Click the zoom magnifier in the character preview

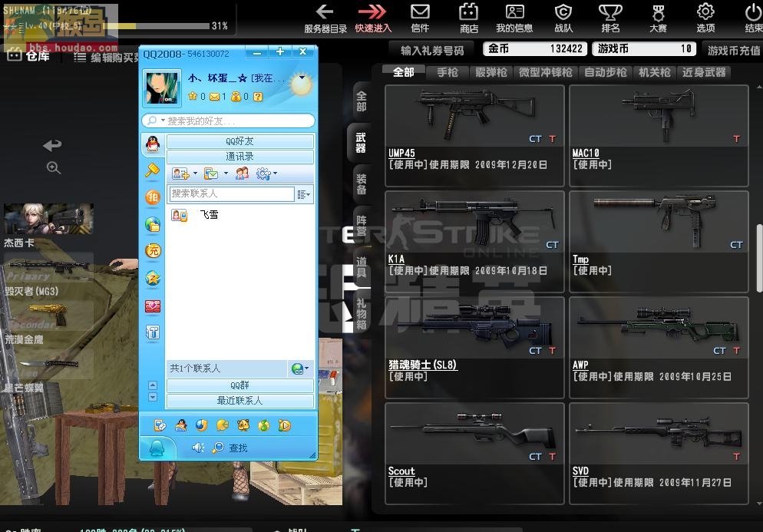pyautogui.click(x=54, y=168)
